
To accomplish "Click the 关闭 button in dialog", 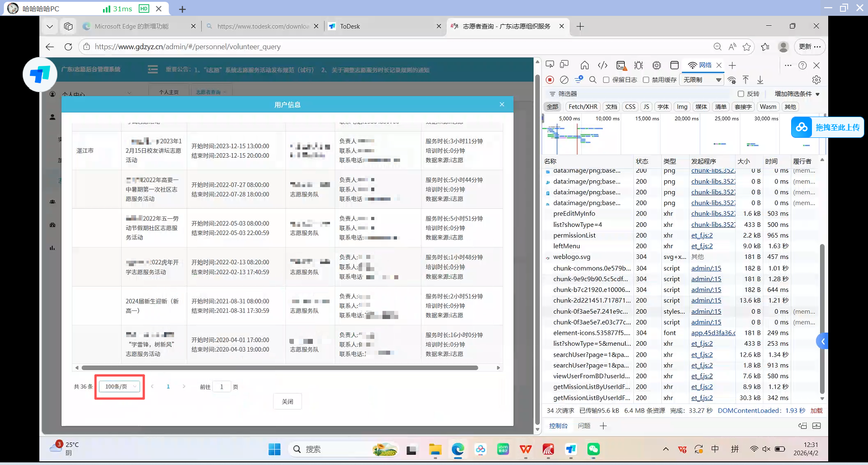I will pos(288,401).
